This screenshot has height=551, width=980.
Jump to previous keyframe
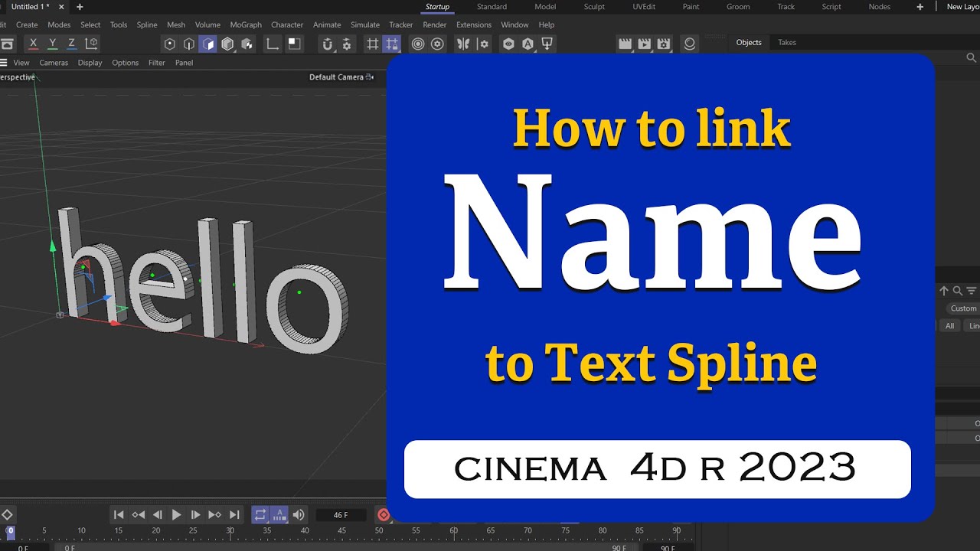point(138,515)
